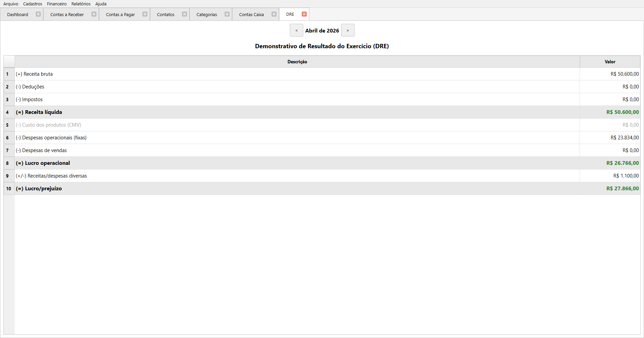The image size is (644, 338).
Task: Switch to the Dashboard tab
Action: [18, 15]
